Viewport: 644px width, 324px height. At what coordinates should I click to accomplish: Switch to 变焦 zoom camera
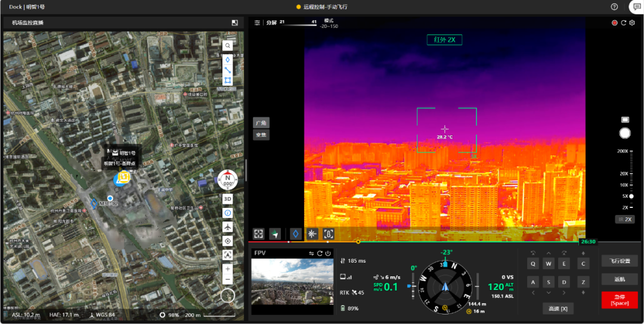[x=261, y=135]
